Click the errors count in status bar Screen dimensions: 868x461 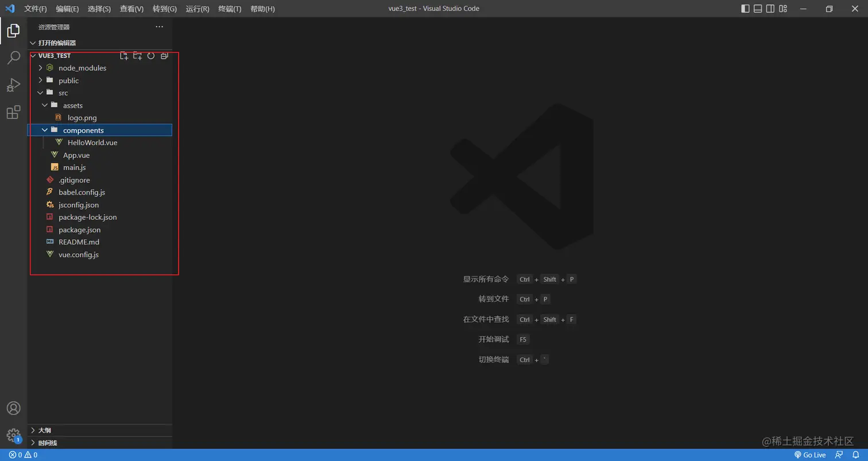(15, 455)
